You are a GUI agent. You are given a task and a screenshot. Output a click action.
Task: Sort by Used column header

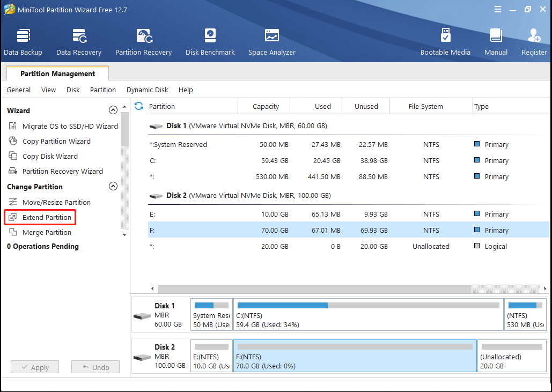point(316,106)
